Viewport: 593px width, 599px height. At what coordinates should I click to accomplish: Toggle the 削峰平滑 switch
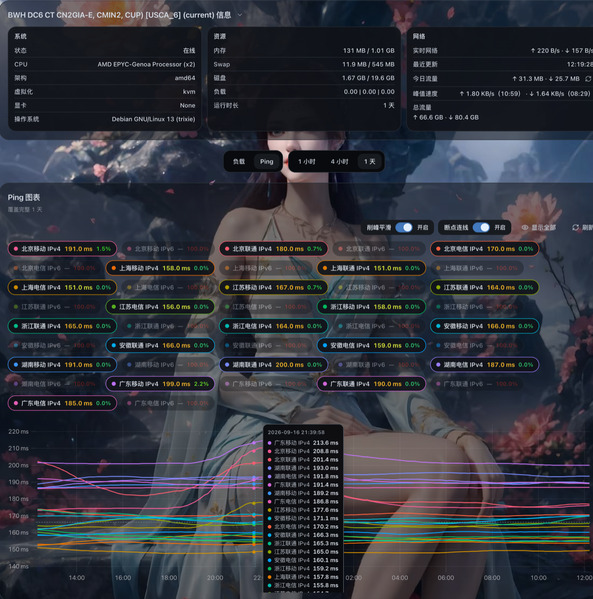[x=404, y=228]
